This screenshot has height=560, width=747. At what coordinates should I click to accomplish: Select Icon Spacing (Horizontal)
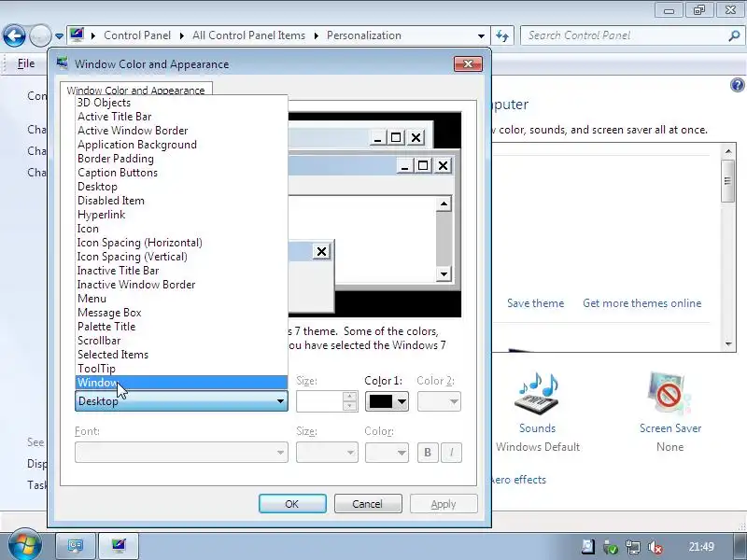(x=181, y=243)
